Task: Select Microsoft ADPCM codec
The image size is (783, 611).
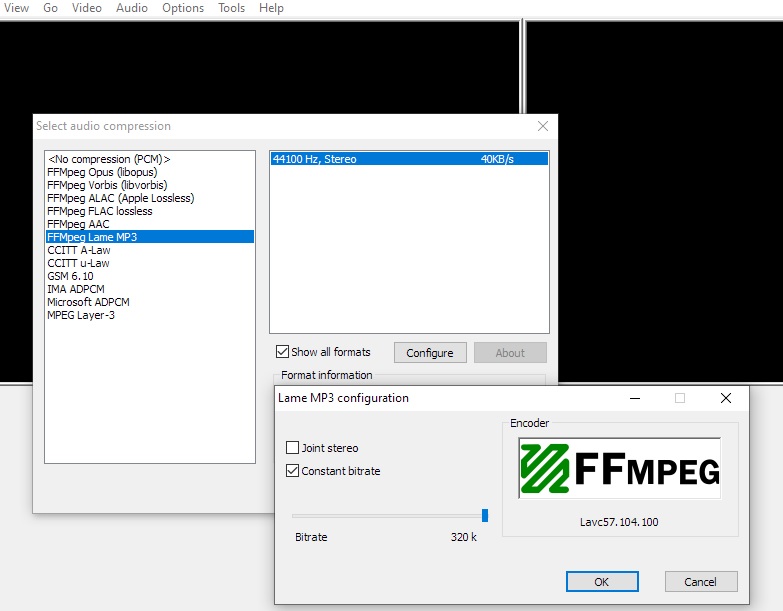Action: tap(150, 302)
